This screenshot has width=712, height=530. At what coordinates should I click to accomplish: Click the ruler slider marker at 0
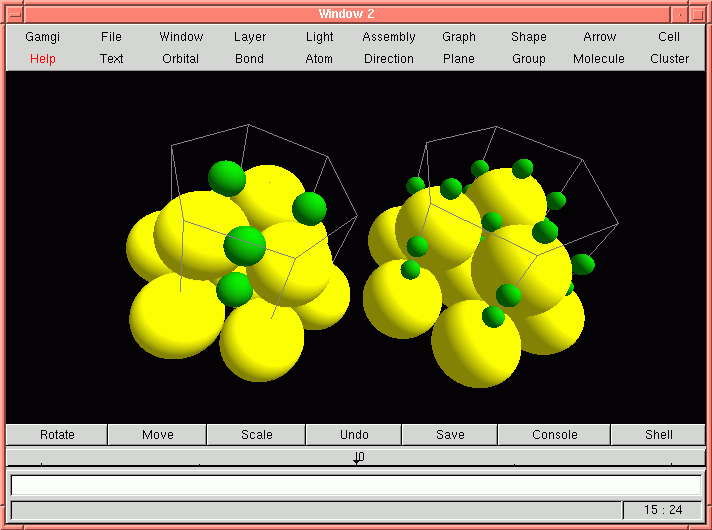(358, 458)
